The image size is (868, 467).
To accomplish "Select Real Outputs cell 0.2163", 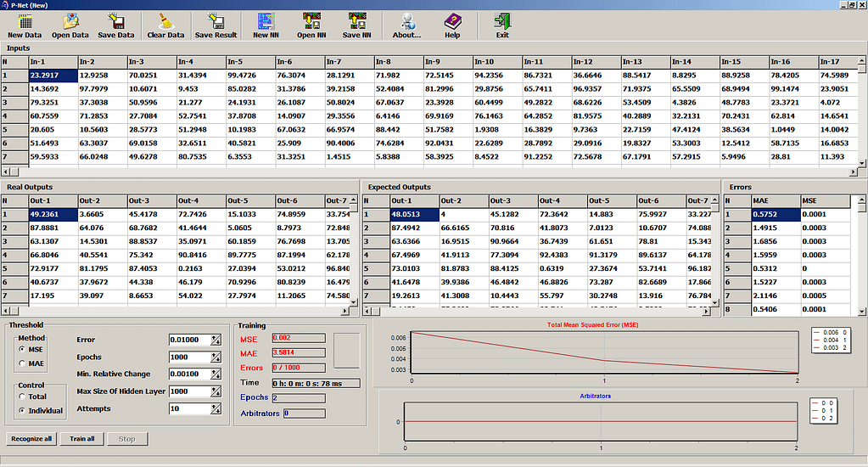I will click(x=200, y=268).
